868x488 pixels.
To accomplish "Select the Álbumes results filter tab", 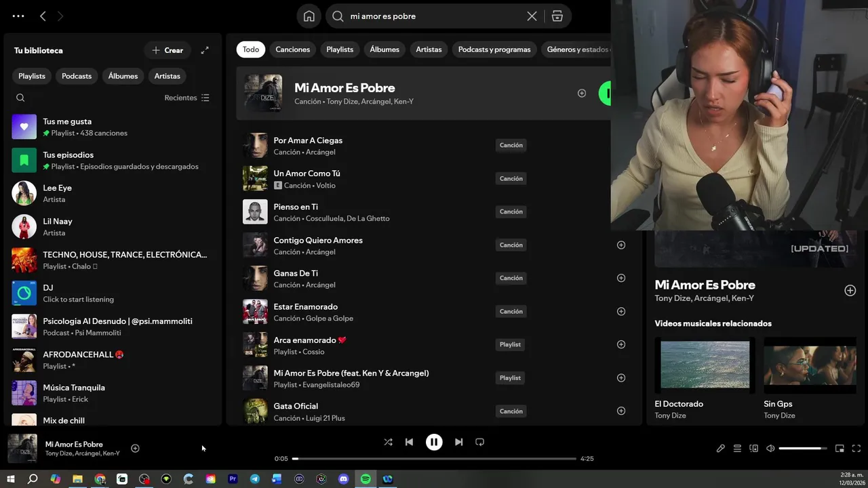I will click(384, 49).
